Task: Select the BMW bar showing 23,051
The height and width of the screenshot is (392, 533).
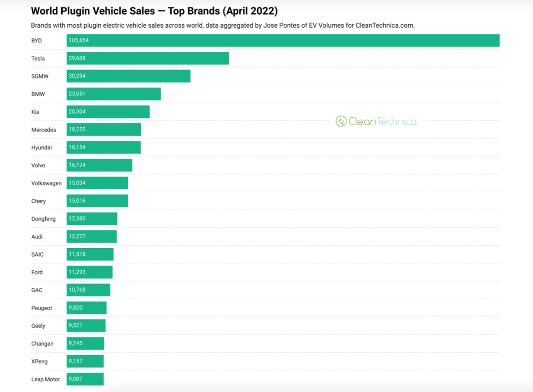Action: [x=114, y=94]
